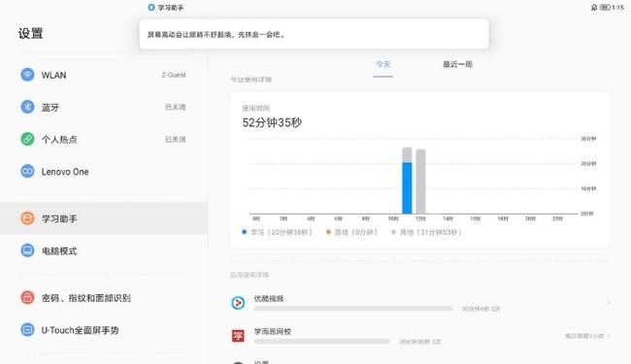The height and width of the screenshot is (364, 631).
Task: Tap the Z-Guest network name
Action: pos(174,75)
